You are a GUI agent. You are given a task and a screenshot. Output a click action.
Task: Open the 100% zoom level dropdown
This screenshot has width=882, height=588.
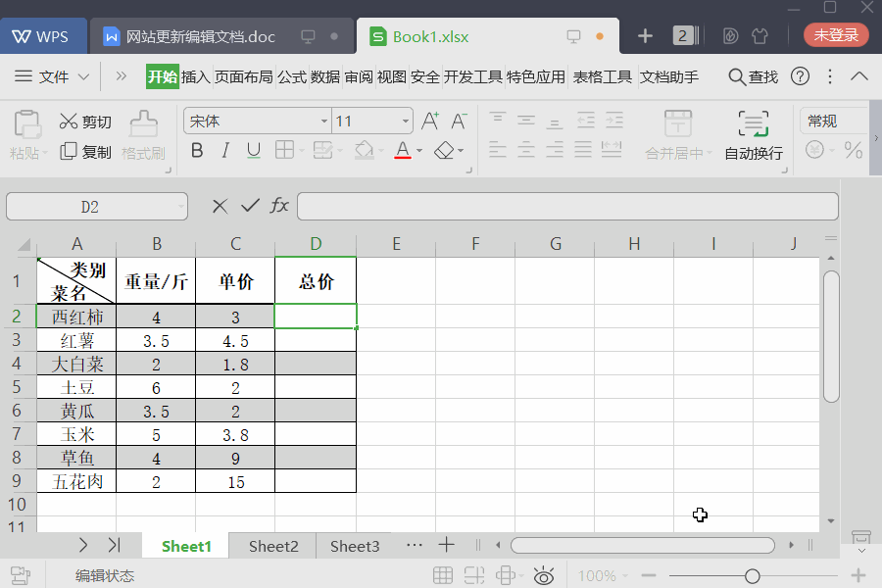[603, 575]
